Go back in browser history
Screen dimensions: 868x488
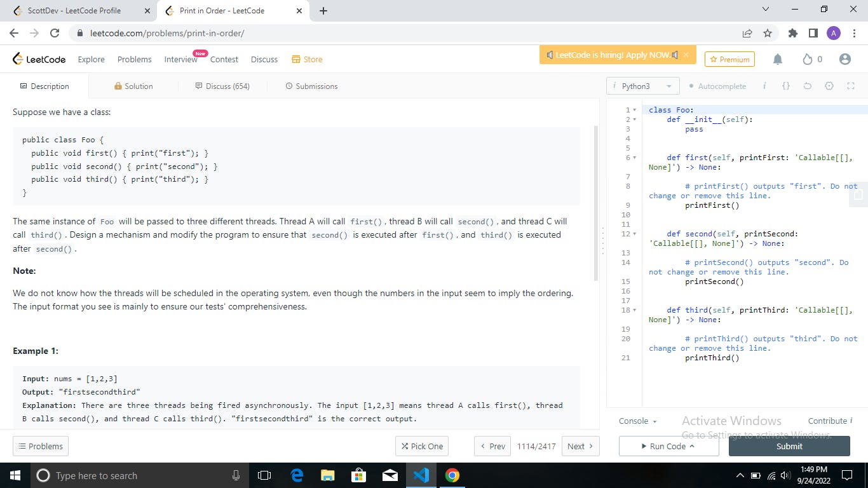pyautogui.click(x=14, y=33)
